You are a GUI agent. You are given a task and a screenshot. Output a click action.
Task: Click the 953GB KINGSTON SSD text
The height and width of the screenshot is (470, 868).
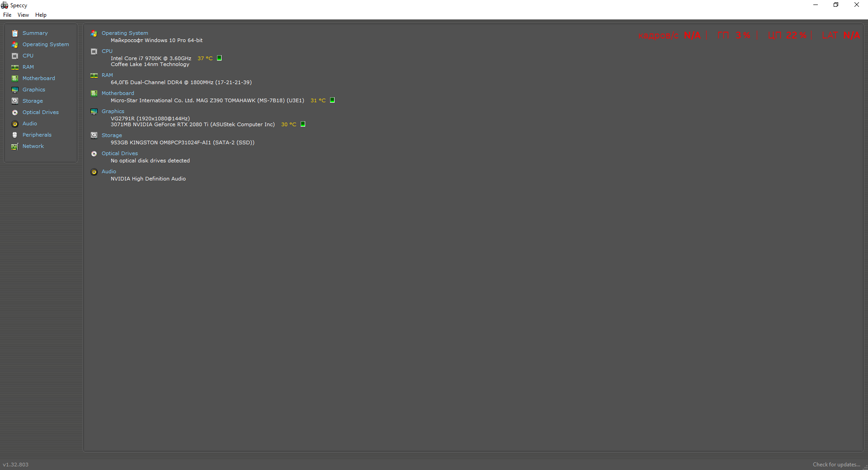(183, 142)
